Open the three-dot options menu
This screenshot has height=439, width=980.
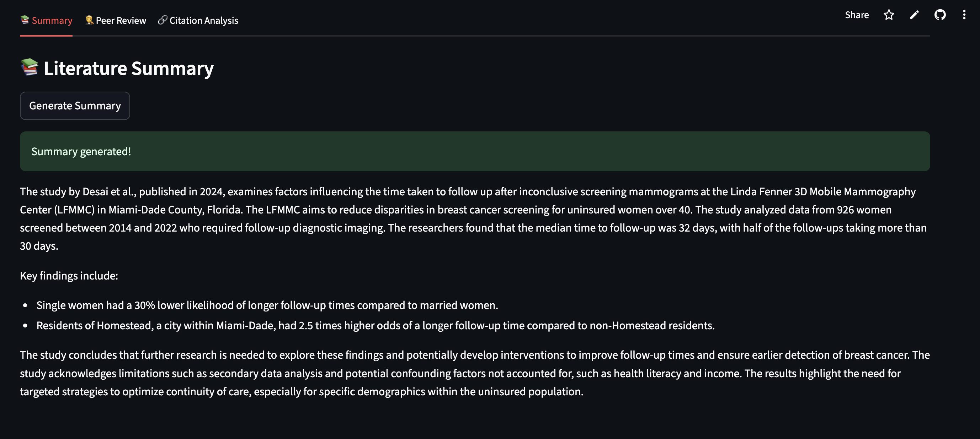pyautogui.click(x=964, y=15)
